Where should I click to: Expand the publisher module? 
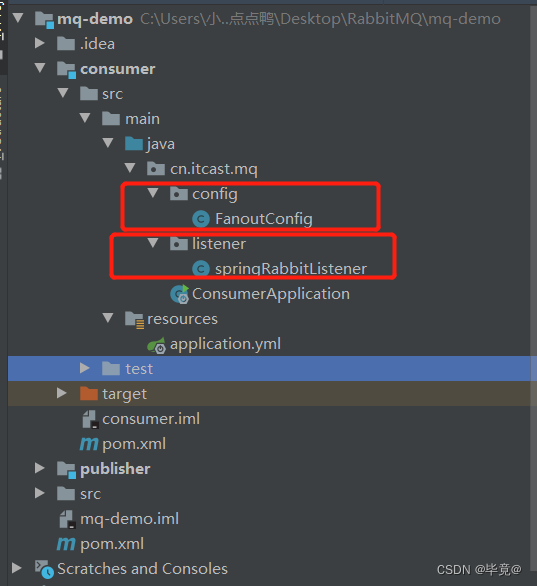[x=40, y=468]
